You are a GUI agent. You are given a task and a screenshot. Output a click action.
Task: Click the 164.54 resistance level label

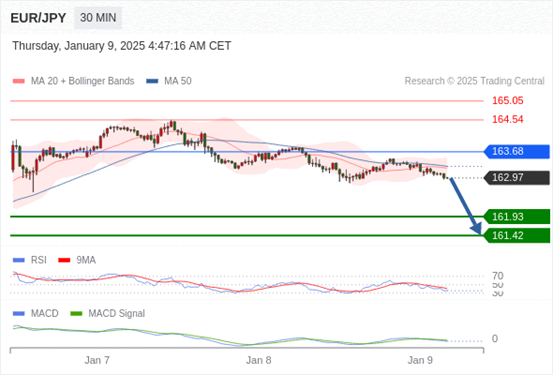(508, 119)
